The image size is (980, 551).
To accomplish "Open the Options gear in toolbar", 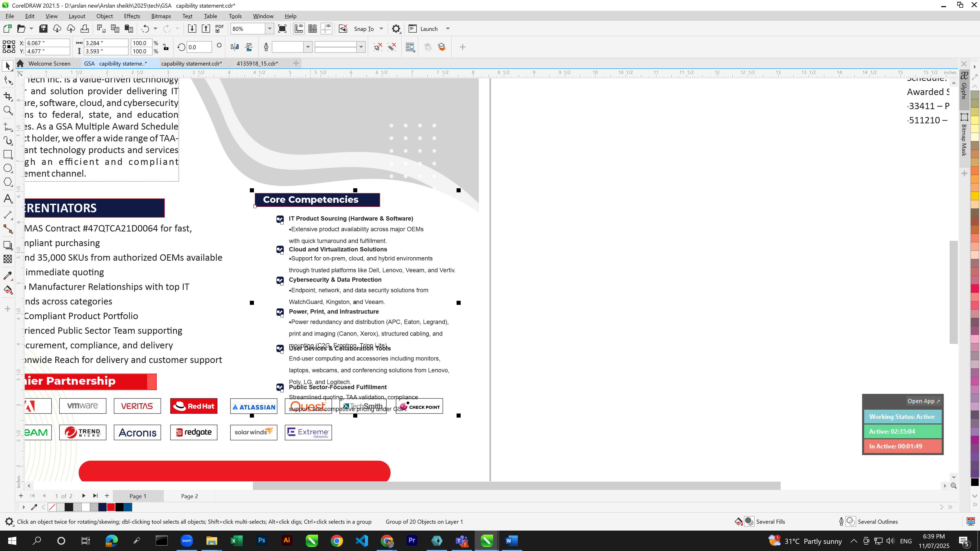I will pos(396,29).
